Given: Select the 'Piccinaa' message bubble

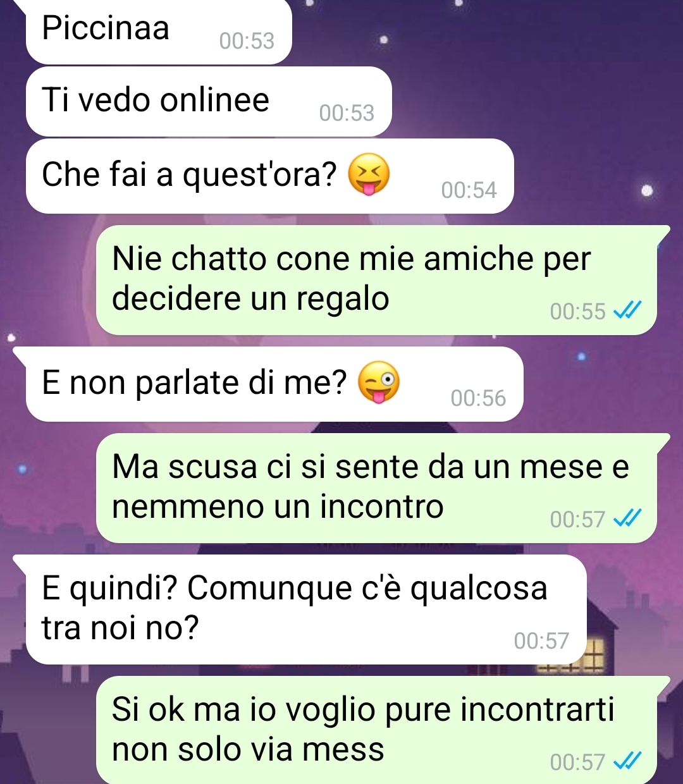Looking at the screenshot, I should (x=159, y=30).
